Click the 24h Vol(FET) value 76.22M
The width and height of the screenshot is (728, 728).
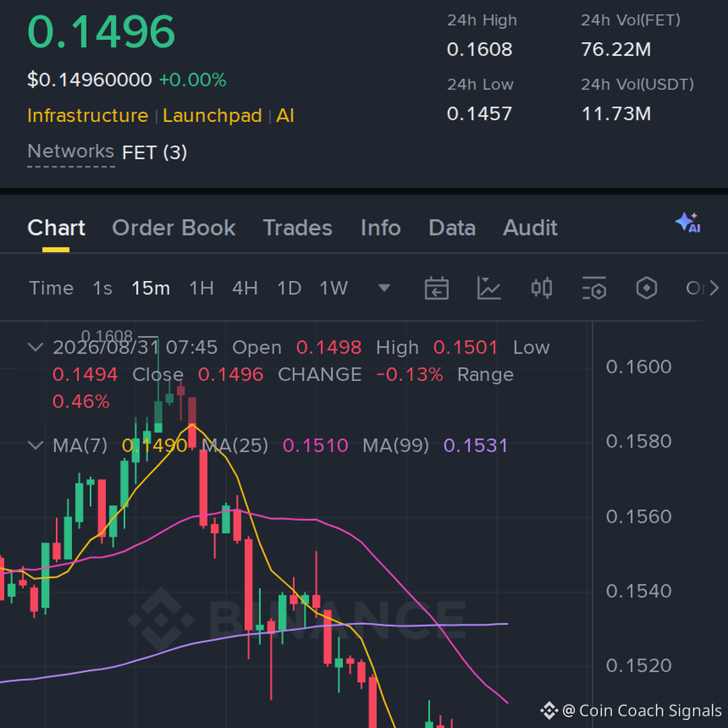click(616, 49)
